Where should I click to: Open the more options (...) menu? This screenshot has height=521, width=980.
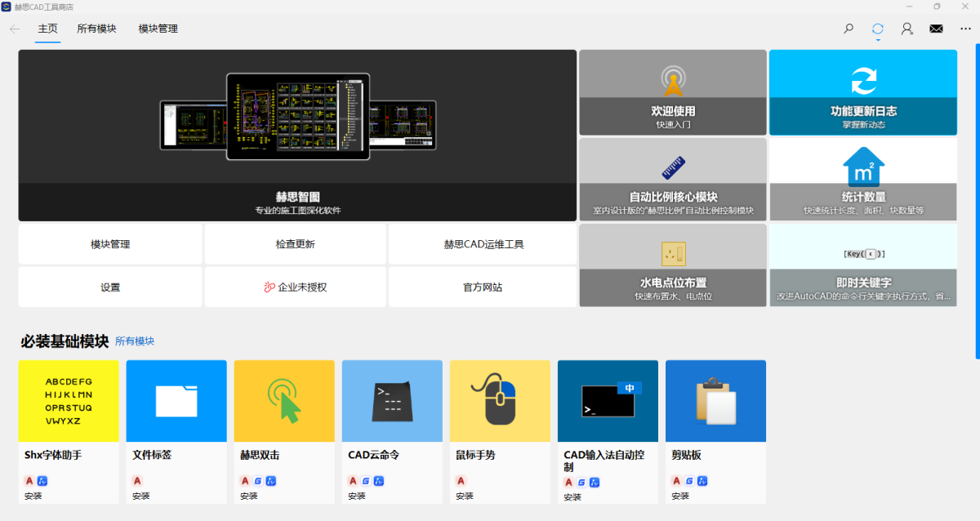pyautogui.click(x=965, y=28)
